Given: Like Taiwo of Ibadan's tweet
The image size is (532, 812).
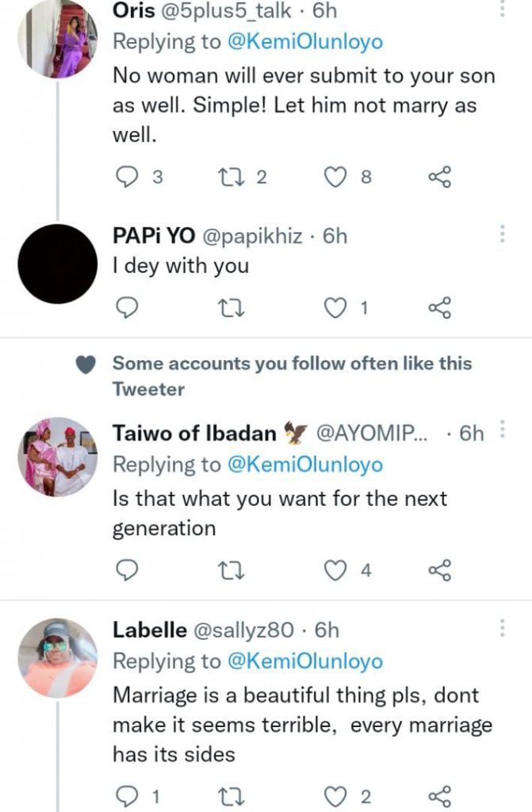Looking at the screenshot, I should pyautogui.click(x=337, y=569).
